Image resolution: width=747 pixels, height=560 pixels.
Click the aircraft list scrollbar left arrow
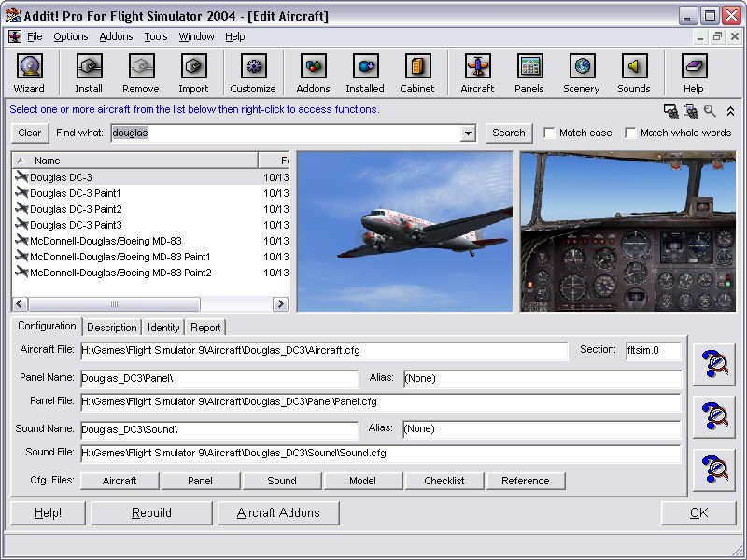click(x=21, y=304)
